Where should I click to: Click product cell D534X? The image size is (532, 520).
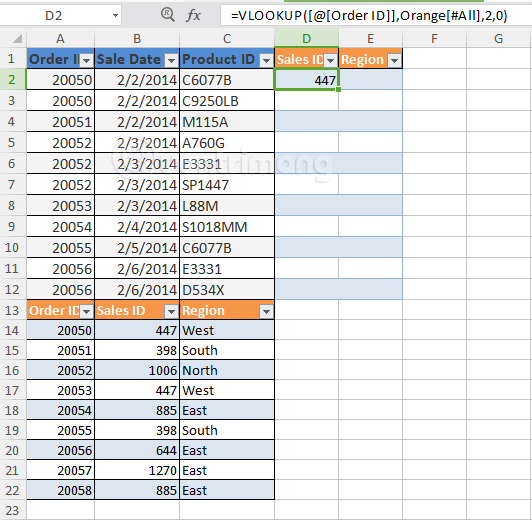point(227,290)
